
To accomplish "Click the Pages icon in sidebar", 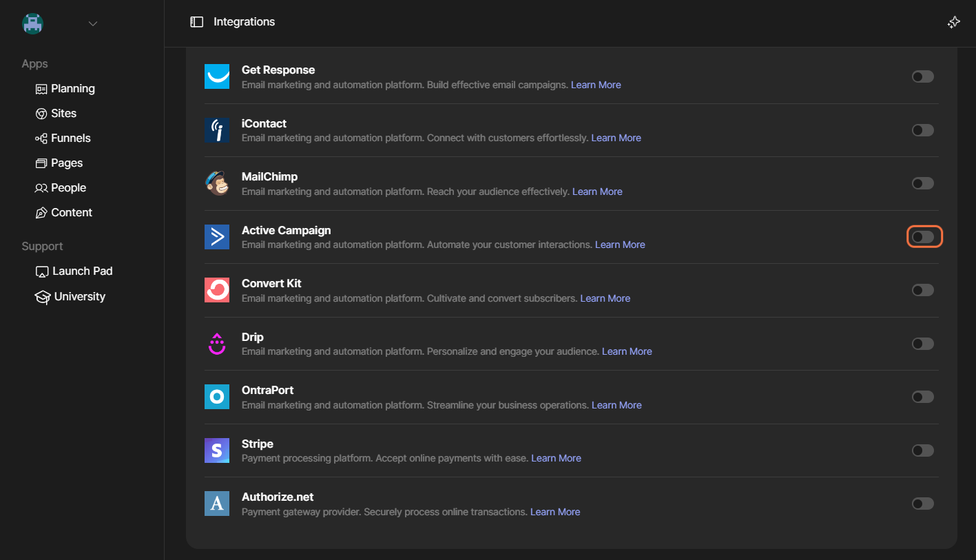I will click(x=41, y=163).
